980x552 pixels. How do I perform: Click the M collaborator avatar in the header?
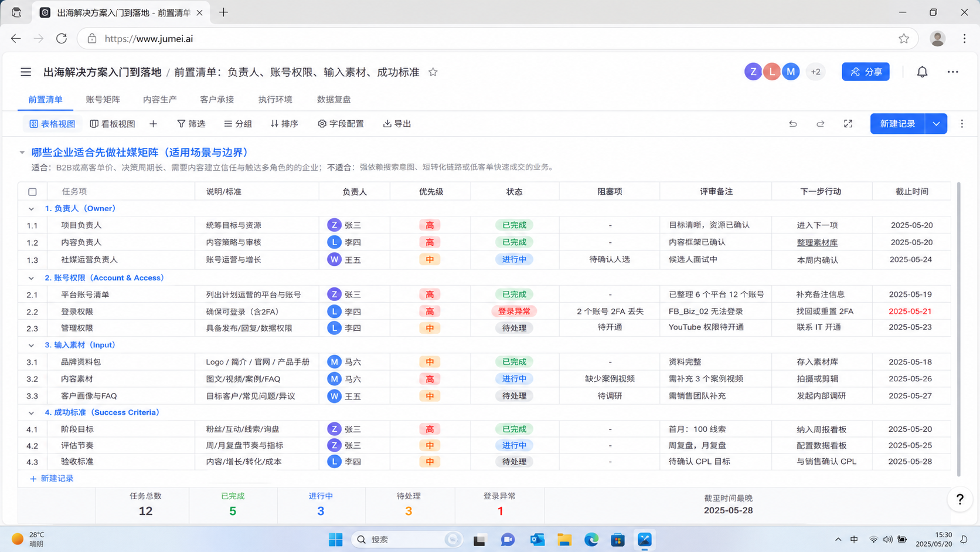(x=791, y=72)
